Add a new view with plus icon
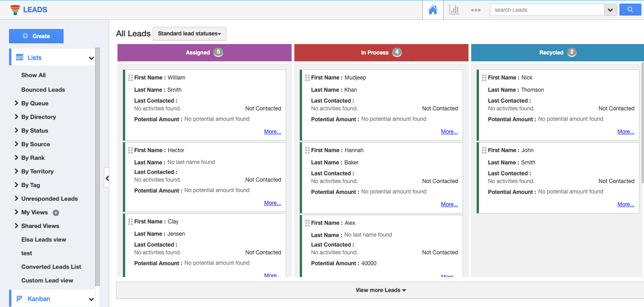 (x=56, y=213)
